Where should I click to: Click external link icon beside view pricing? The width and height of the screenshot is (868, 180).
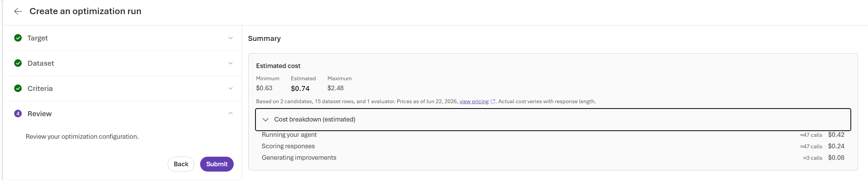tap(493, 102)
